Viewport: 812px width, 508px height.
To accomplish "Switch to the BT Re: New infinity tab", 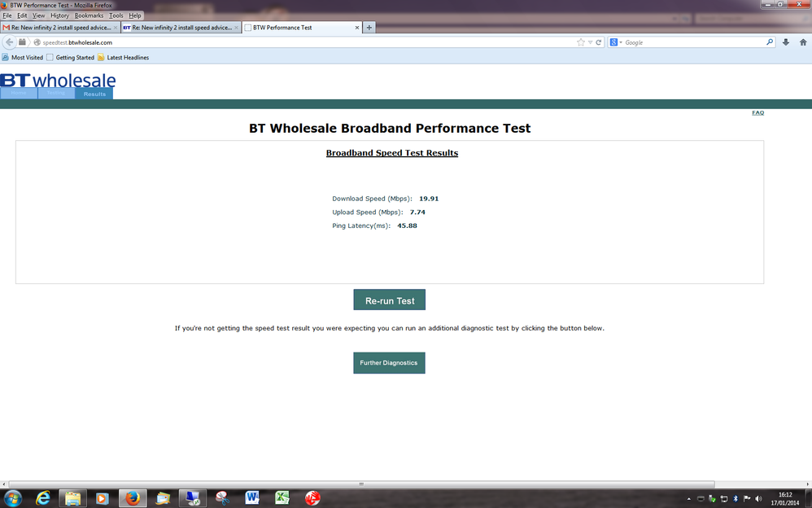I will click(x=181, y=28).
